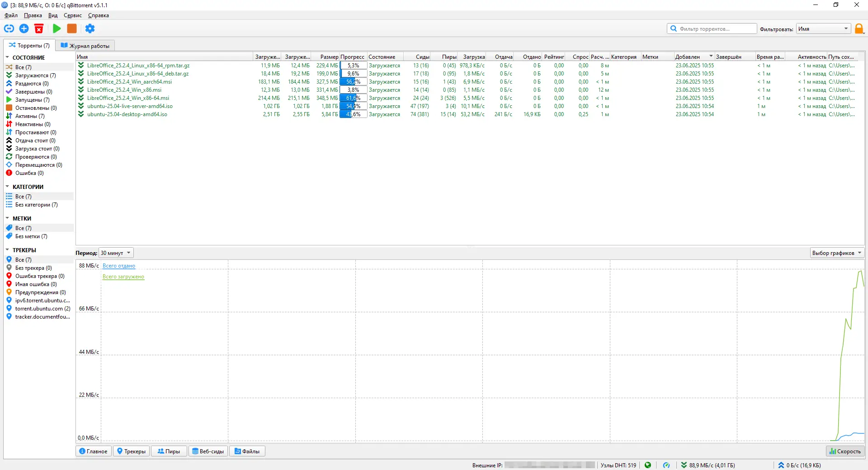Viewport: 868px width, 470px height.
Task: Select the LibreOffice_25.2.4_Linux_x86-64_rpm.tar.gz torrent row
Action: pos(470,66)
